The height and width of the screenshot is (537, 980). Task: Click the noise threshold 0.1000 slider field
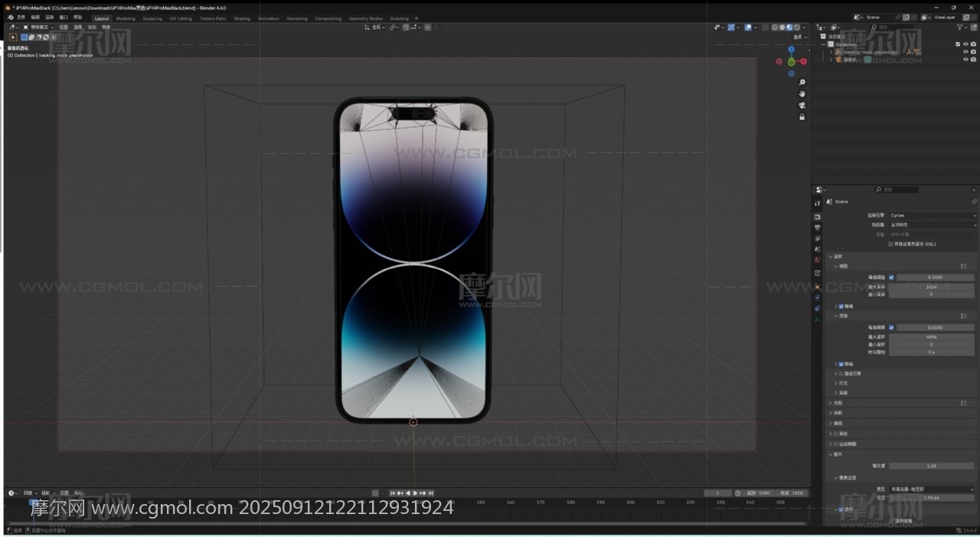[936, 277]
